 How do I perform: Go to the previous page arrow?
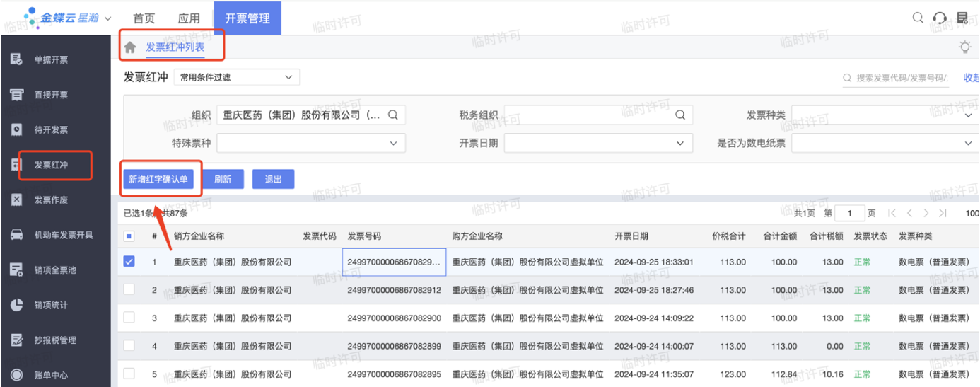(910, 213)
